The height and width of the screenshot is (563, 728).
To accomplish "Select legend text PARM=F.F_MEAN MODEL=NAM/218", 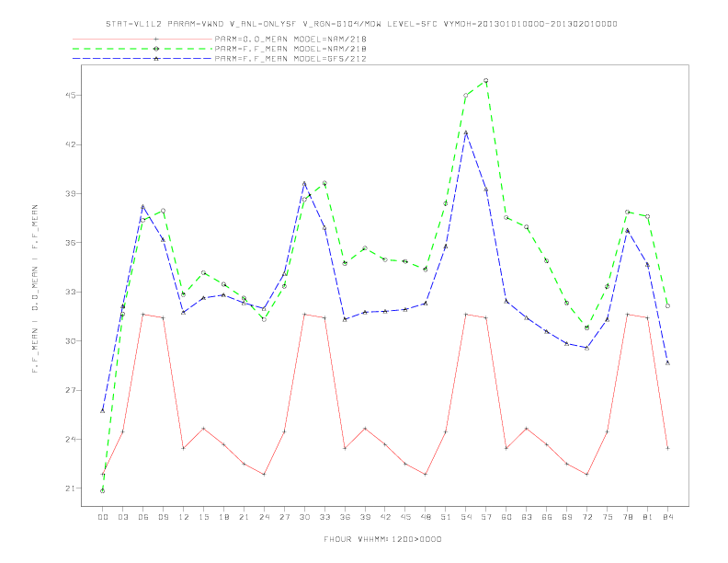I will (290, 49).
